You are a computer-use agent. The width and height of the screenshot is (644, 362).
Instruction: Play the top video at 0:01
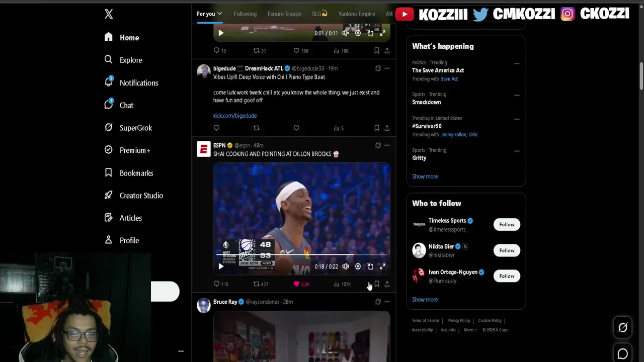coord(221,33)
